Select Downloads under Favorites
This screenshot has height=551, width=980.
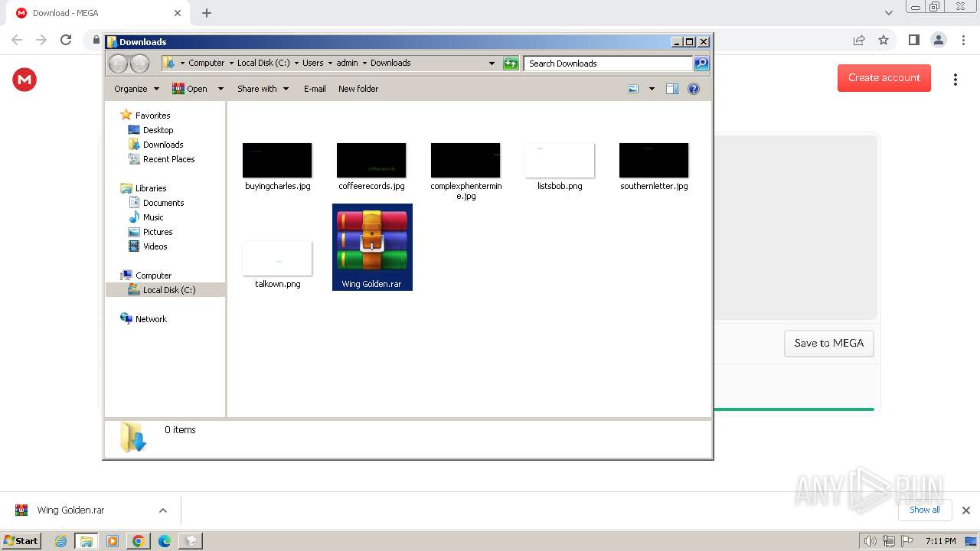[x=163, y=145]
